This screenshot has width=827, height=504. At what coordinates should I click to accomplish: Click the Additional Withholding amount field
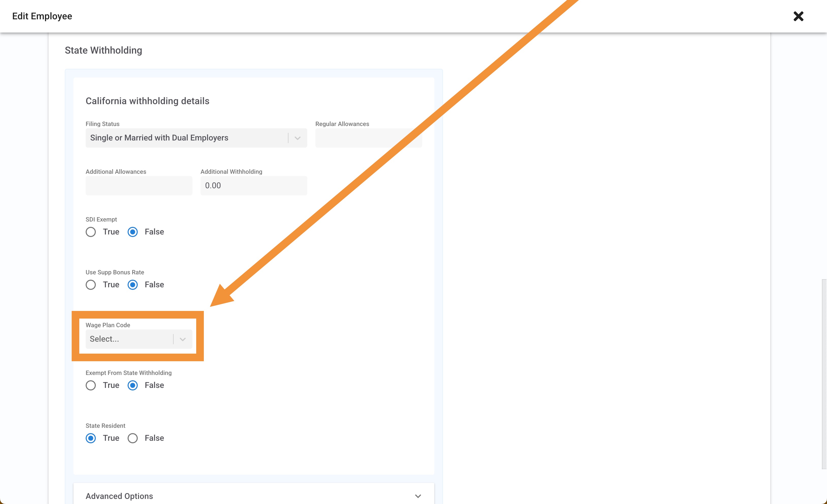[x=253, y=185]
